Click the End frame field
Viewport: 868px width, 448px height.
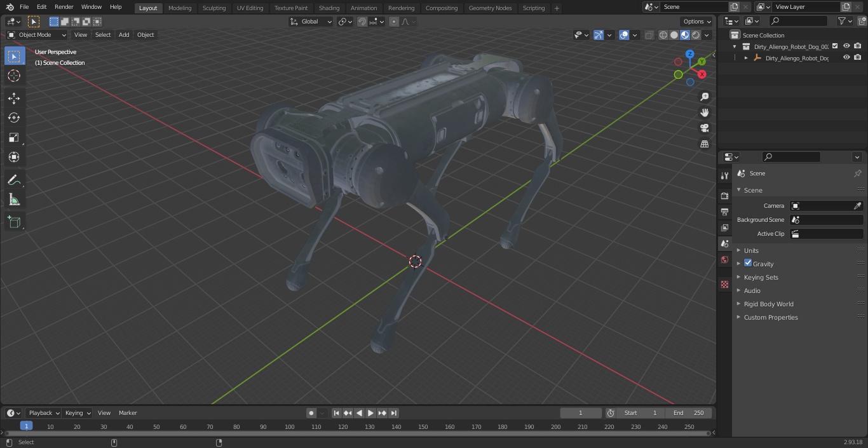[x=689, y=413]
